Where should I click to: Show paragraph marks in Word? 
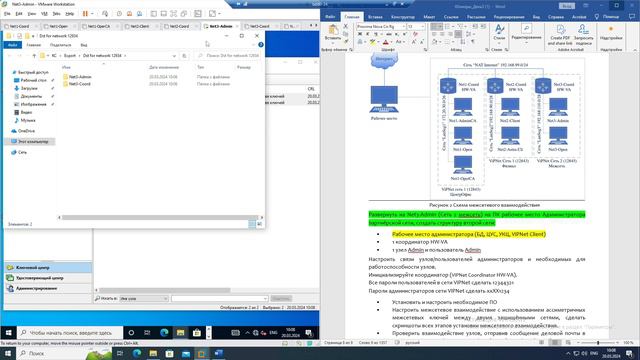pyautogui.click(x=473, y=42)
